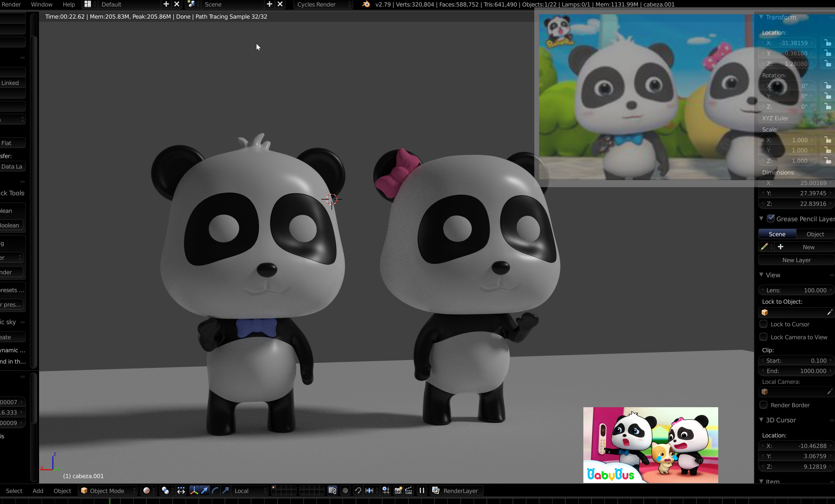Select the Translate manipulator icon

[205, 491]
